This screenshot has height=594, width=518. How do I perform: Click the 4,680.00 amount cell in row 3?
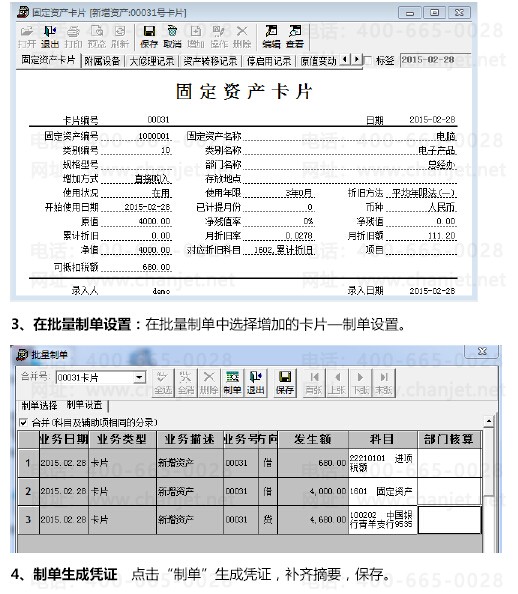click(x=313, y=520)
